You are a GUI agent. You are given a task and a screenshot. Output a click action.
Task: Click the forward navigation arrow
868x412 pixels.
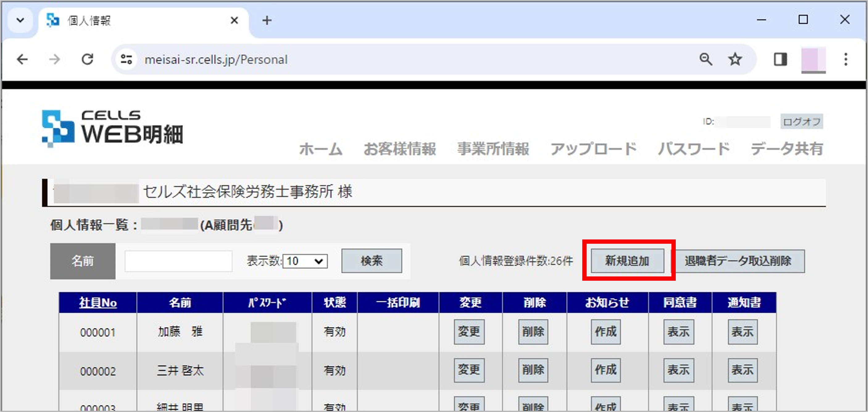[x=55, y=59]
